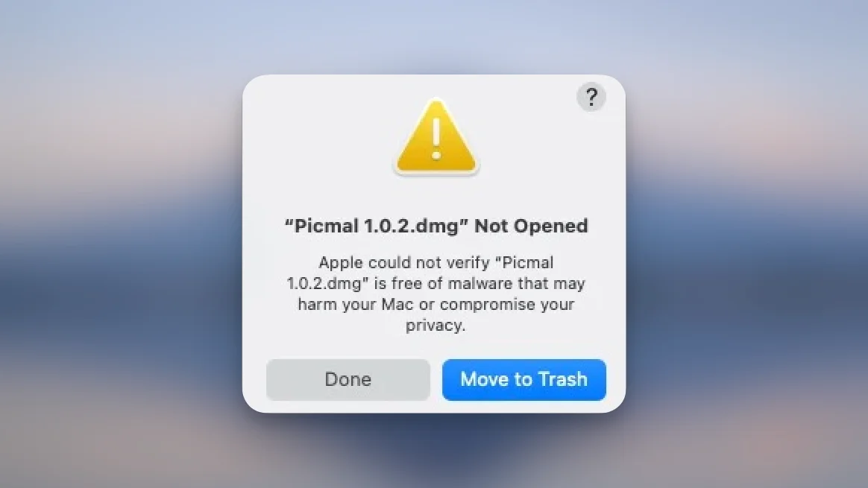Click the word "verify" in the alert message
The image size is (868, 488).
click(469, 262)
